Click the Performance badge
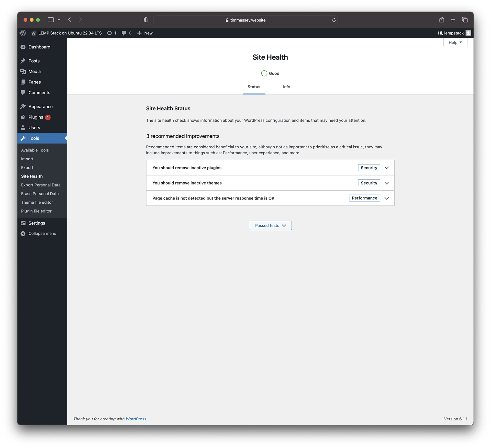491x448 pixels. point(364,198)
